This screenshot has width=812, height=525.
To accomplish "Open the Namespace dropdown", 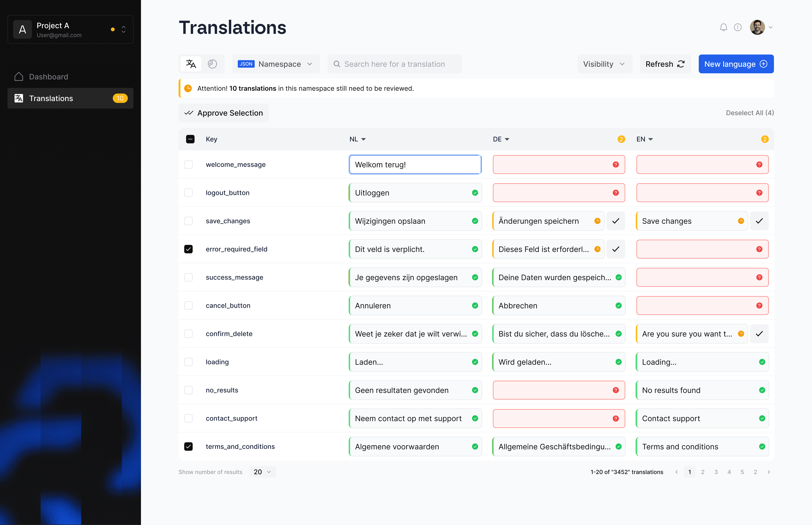I will (276, 64).
